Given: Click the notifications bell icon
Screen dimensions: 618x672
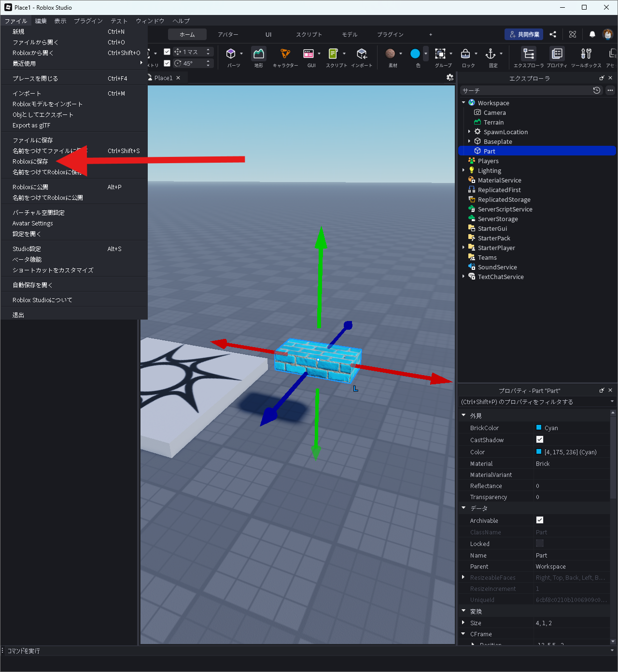Looking at the screenshot, I should point(592,34).
